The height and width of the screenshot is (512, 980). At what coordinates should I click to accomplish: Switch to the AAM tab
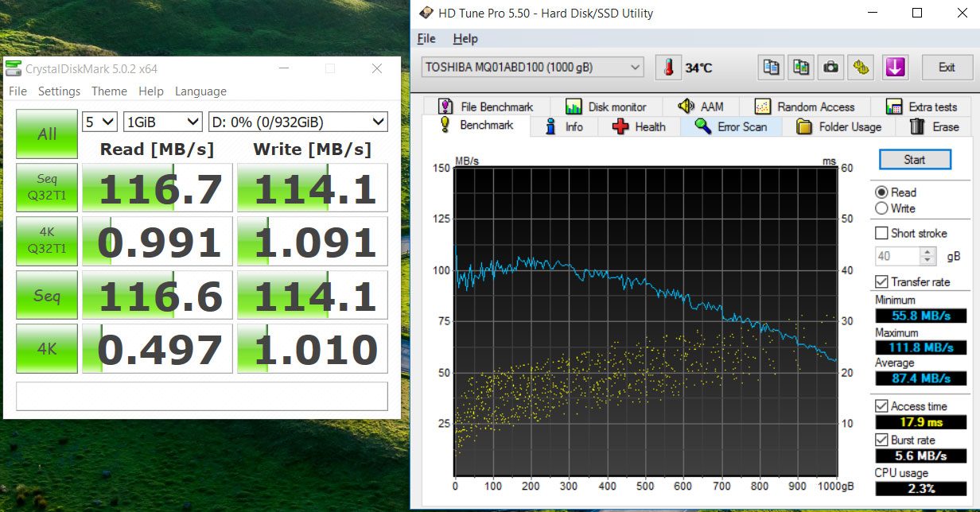[701, 107]
